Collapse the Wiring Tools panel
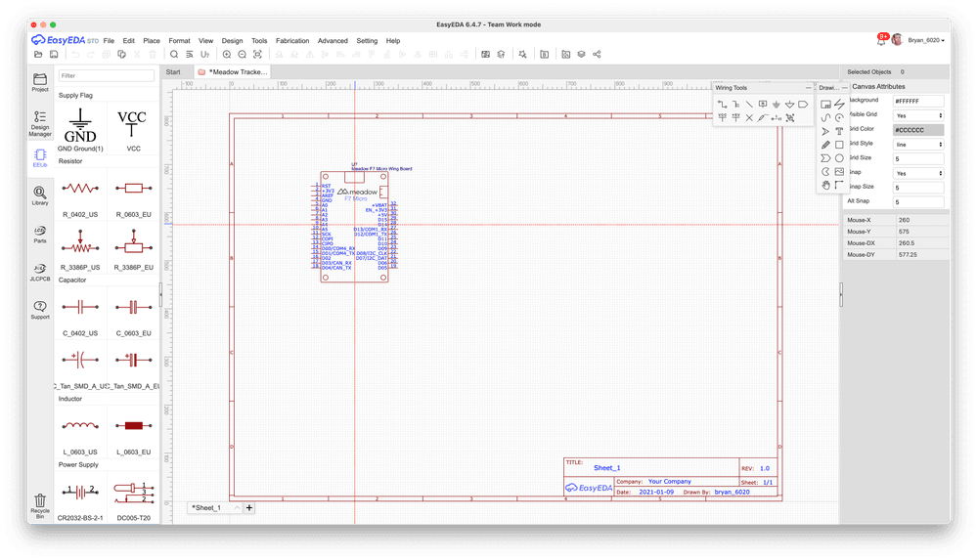978x560 pixels. coord(809,88)
